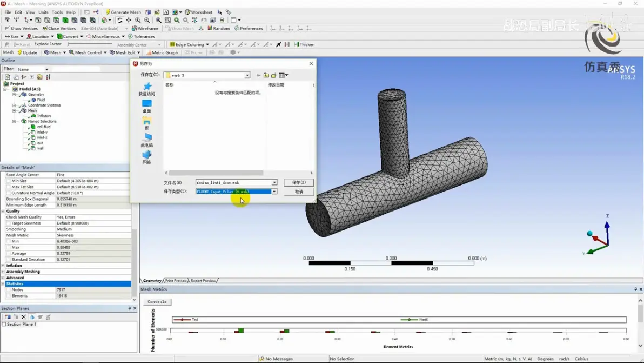Toggle the Nodes statistics checkbox

point(9,290)
